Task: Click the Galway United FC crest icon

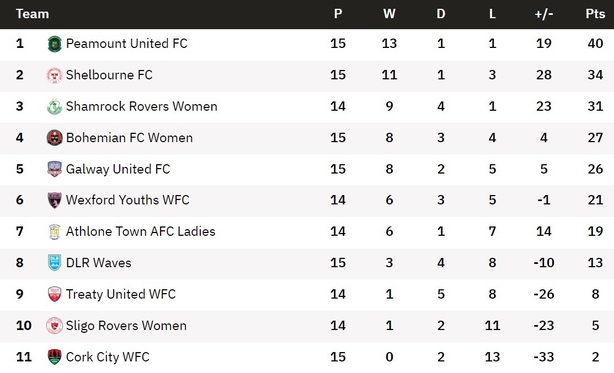Action: (x=54, y=169)
